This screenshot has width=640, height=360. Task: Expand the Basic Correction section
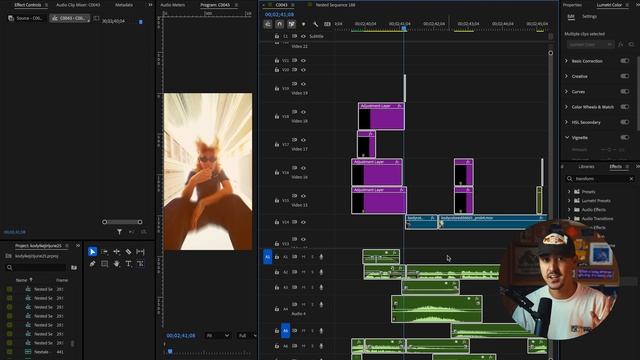pyautogui.click(x=567, y=61)
